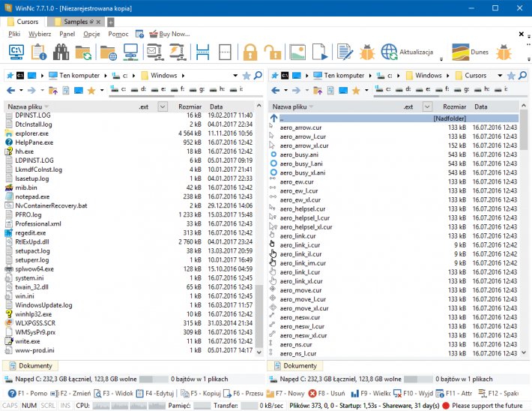Open the C:\ command prompt toolbar icon
The height and width of the screenshot is (411, 532).
coord(16,52)
